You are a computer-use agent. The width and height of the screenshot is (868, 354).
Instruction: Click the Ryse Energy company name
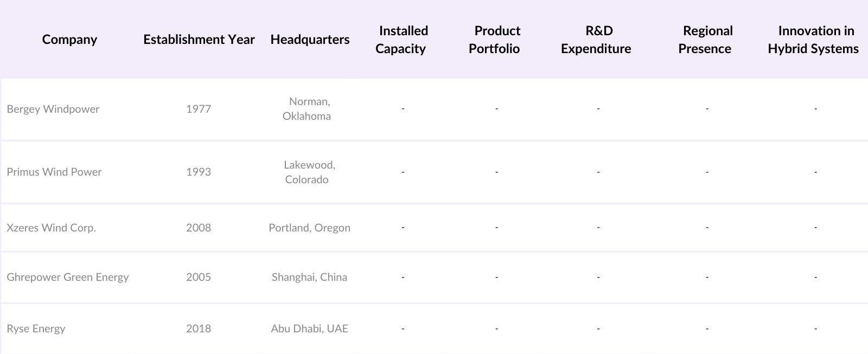click(36, 329)
